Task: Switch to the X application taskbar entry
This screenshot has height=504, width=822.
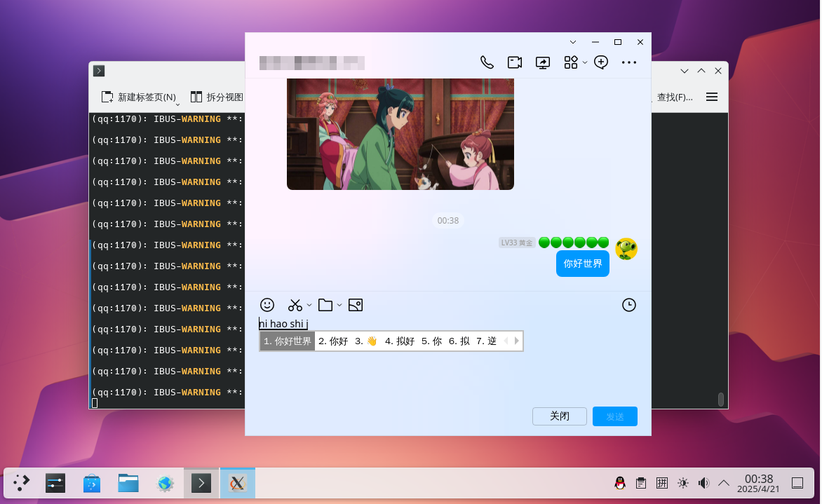Action: 238,482
